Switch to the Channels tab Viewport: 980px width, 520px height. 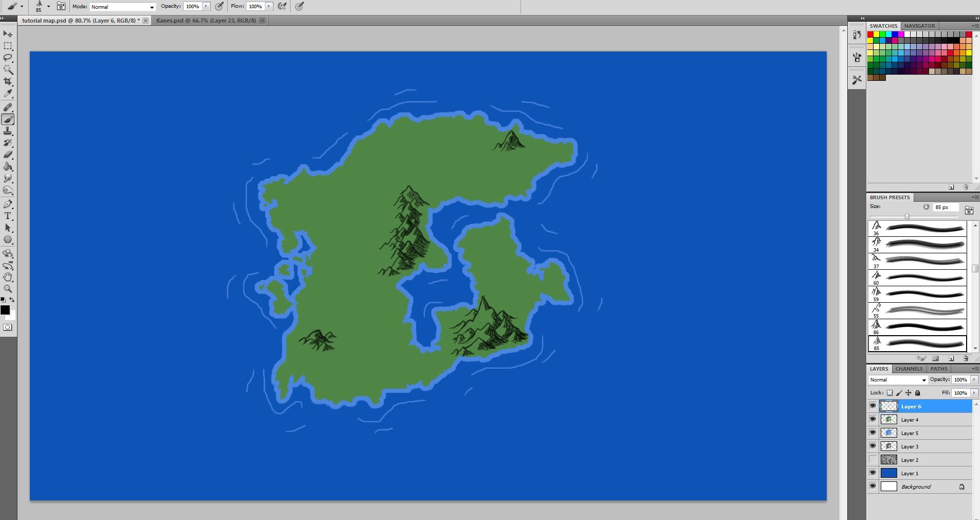click(x=908, y=369)
